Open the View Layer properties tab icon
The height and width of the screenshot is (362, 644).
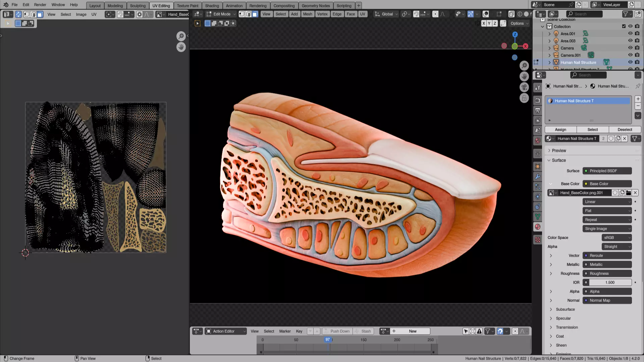point(538,120)
